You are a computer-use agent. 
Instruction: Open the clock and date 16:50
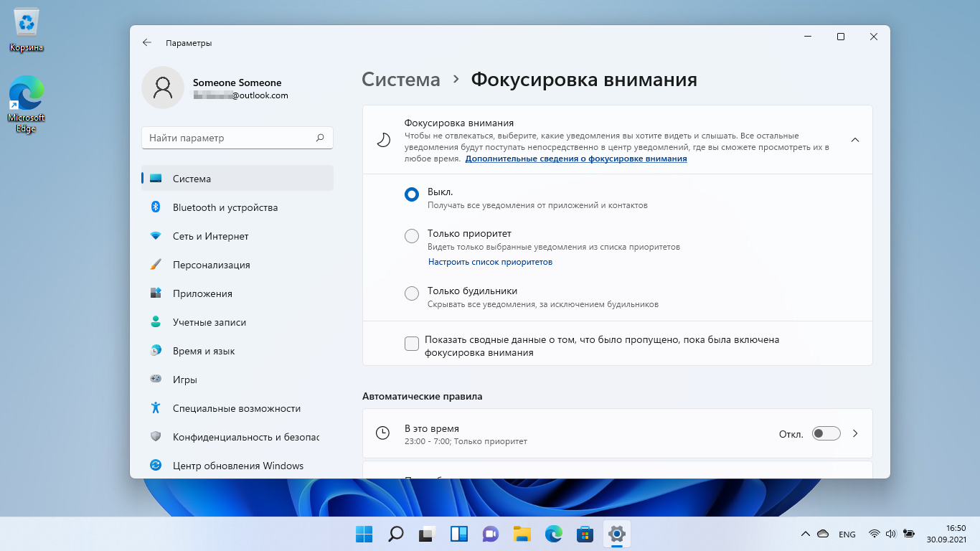[946, 534]
